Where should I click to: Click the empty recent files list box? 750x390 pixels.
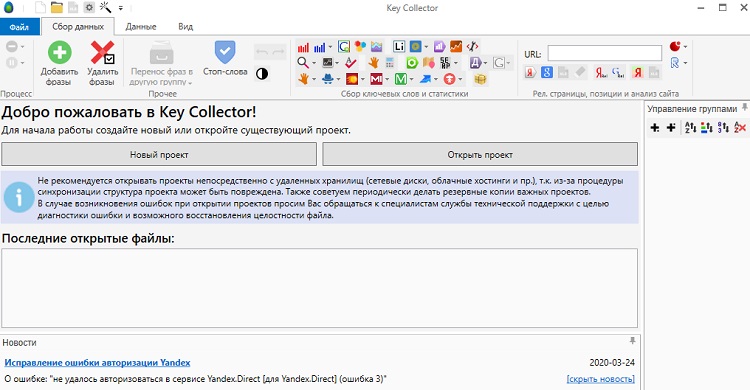point(320,288)
